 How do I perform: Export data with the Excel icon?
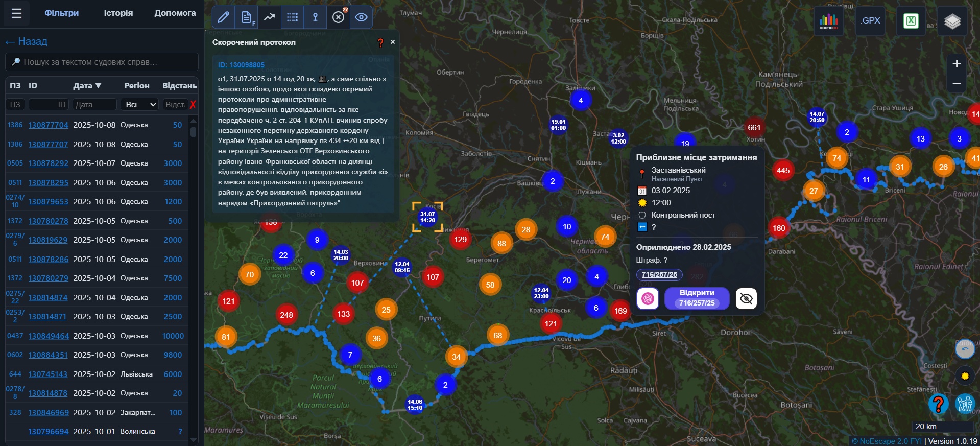click(x=911, y=21)
